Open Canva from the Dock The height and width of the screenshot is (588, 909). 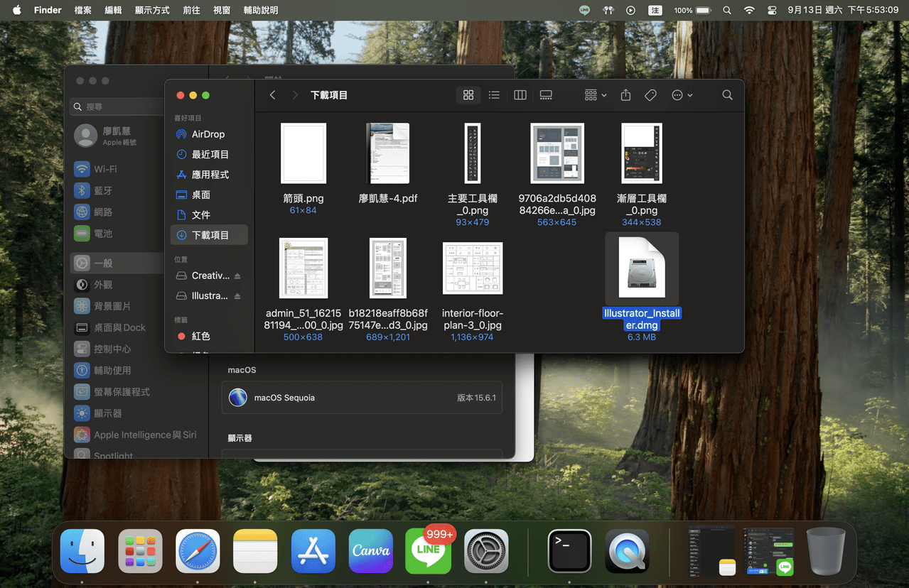click(371, 551)
